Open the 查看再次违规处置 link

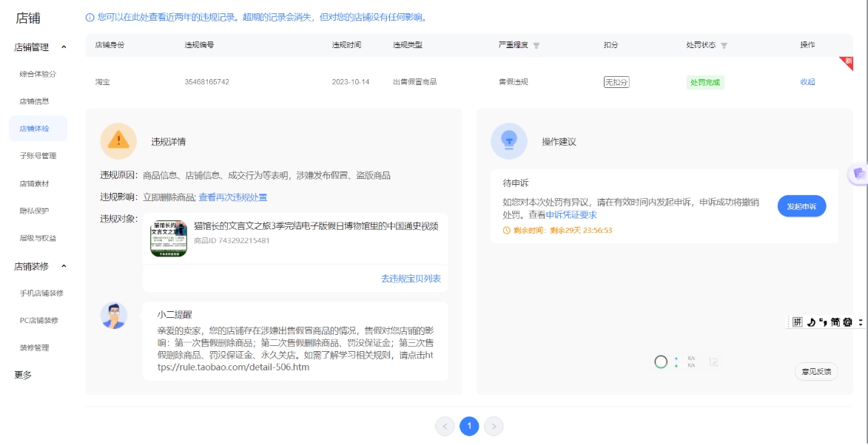coord(233,197)
